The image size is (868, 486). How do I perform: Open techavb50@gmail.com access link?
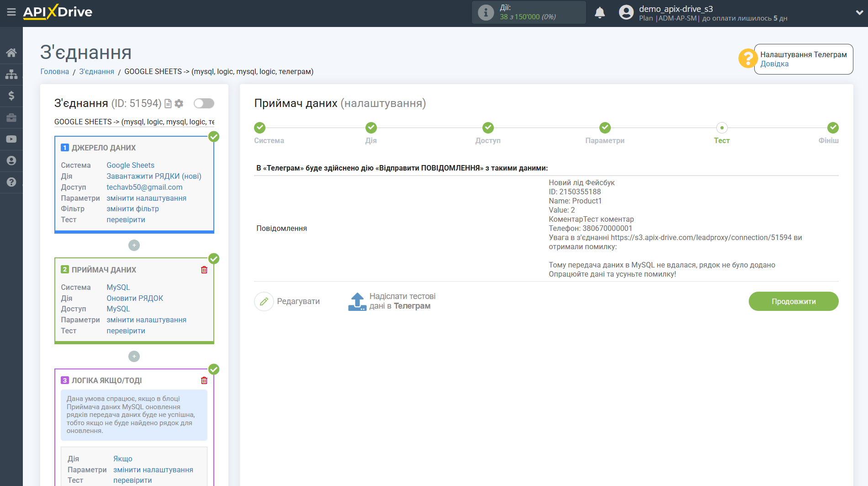tap(144, 187)
